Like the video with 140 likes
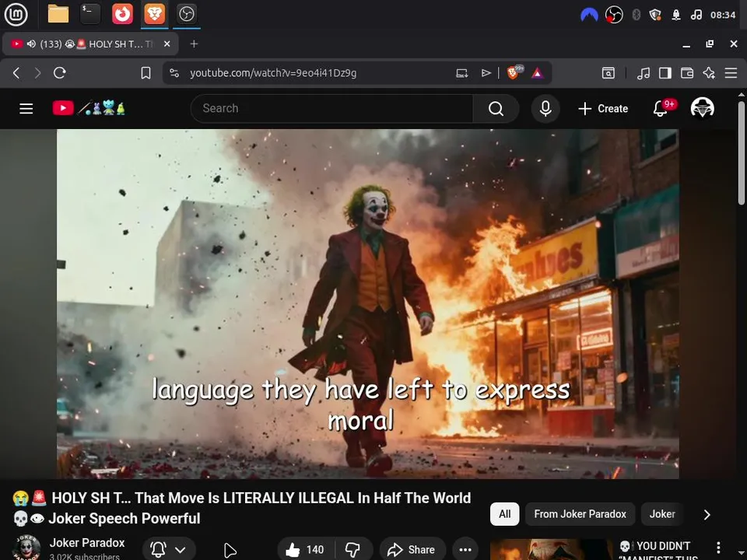 click(x=305, y=550)
